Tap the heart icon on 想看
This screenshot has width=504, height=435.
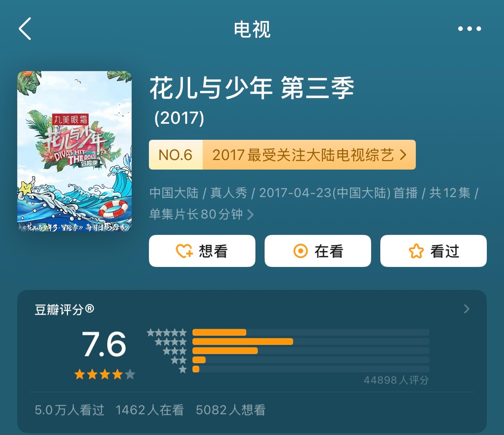[x=184, y=251]
